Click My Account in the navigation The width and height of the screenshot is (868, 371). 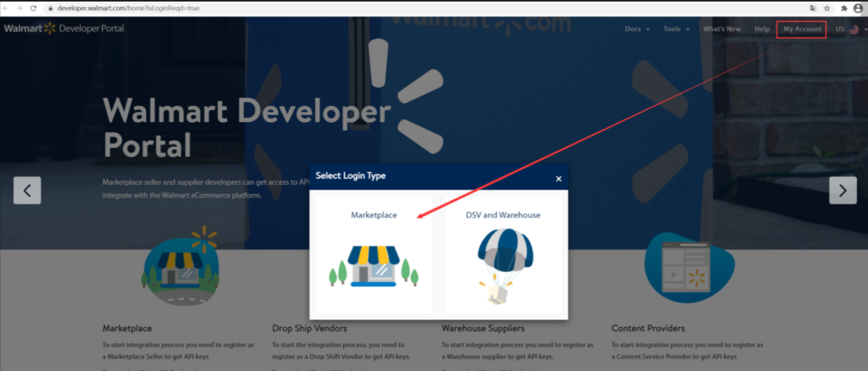tap(802, 30)
